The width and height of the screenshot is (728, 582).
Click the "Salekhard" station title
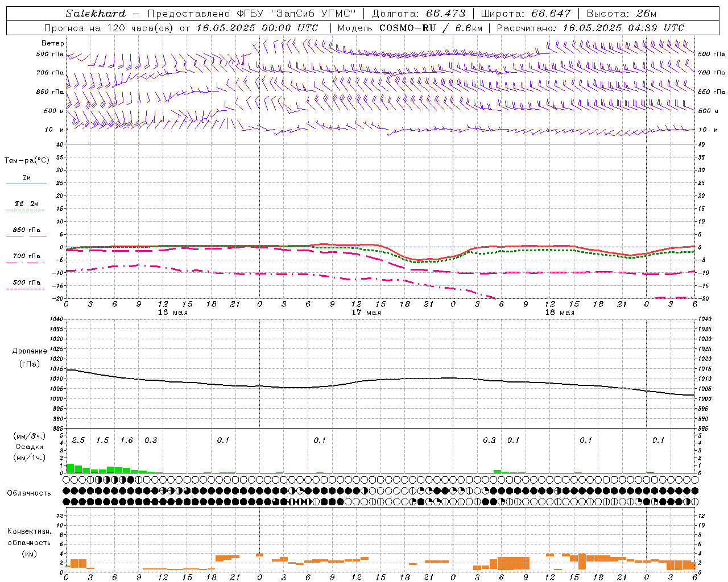(96, 14)
